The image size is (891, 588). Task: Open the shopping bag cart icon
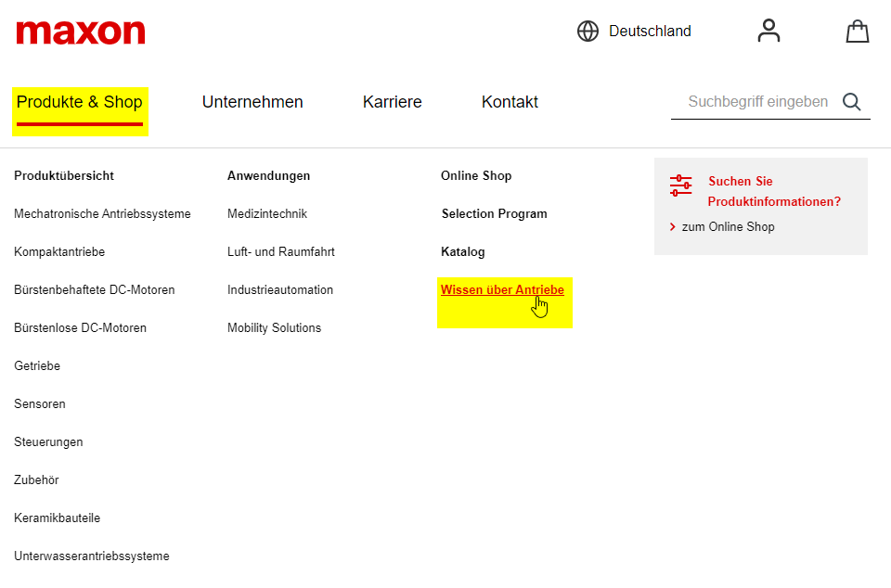pos(858,32)
